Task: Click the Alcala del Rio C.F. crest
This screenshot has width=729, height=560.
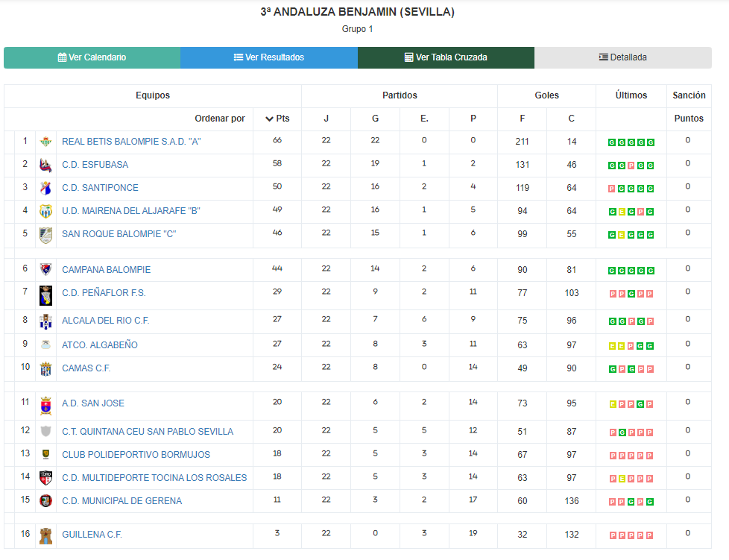Action: [x=45, y=321]
